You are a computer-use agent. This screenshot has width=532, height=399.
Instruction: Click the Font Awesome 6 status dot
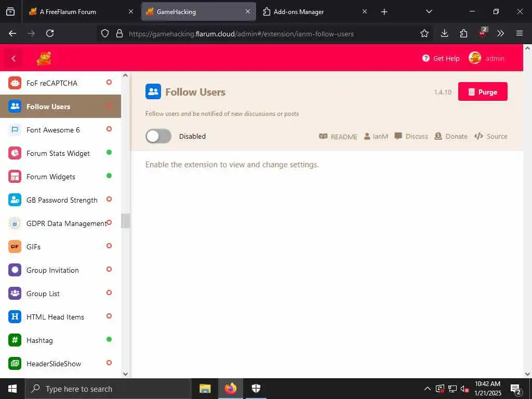[109, 129]
